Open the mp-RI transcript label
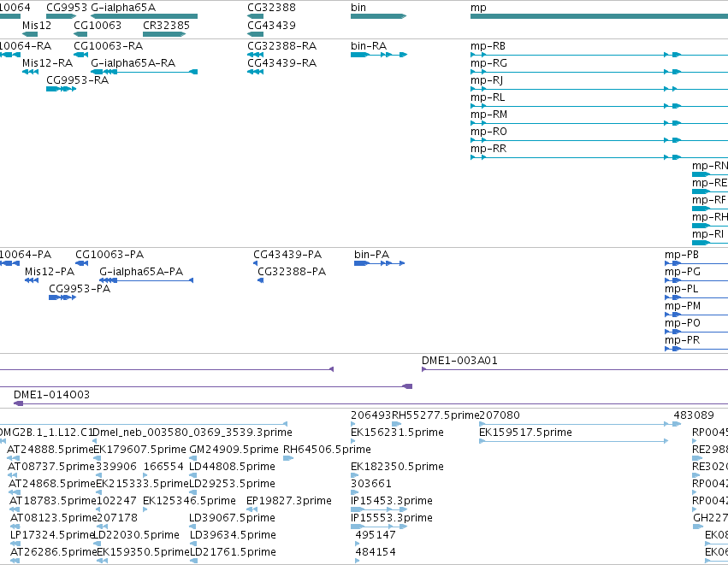 coord(708,234)
